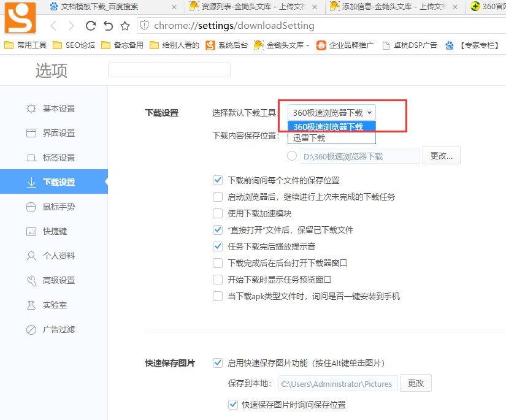Screen dimensions: 506x420
Task: Click 更改 button for picture save path
Action: [415, 383]
